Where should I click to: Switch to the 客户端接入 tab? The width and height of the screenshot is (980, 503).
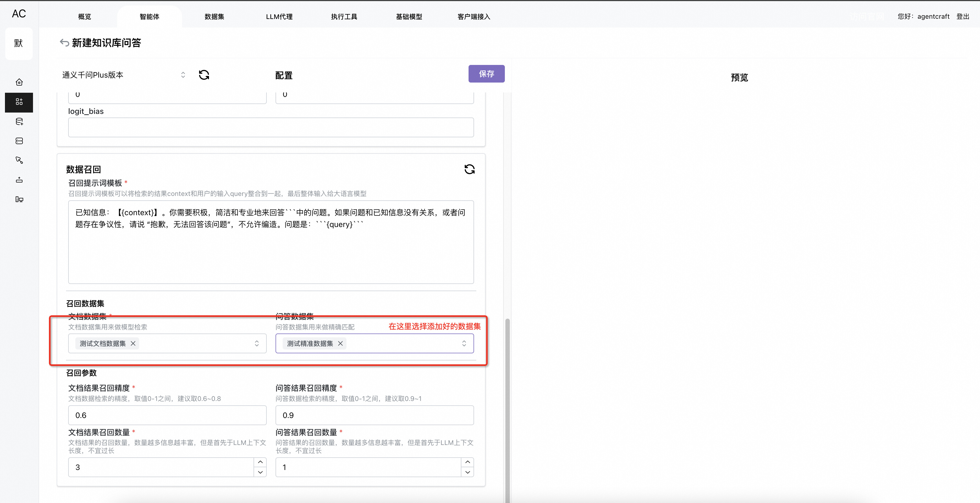point(474,17)
